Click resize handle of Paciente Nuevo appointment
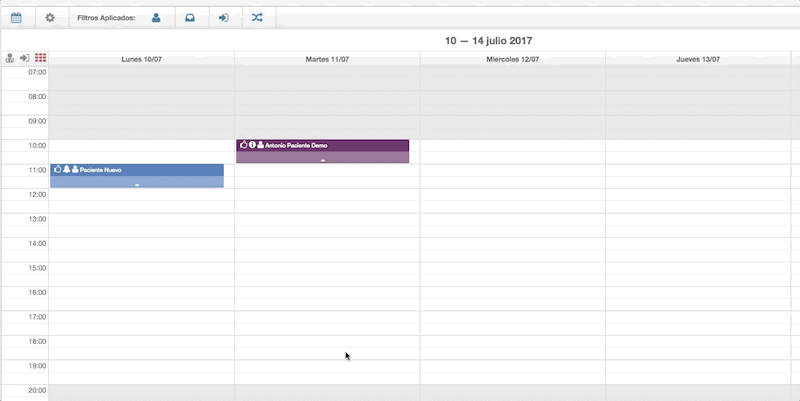Viewport: 800px width, 401px height. pyautogui.click(x=137, y=185)
